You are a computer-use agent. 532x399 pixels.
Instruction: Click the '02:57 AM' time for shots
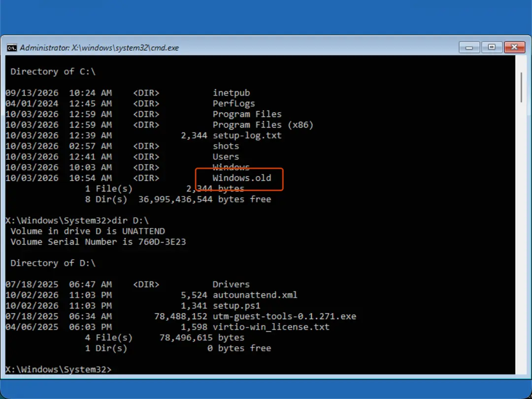click(90, 146)
